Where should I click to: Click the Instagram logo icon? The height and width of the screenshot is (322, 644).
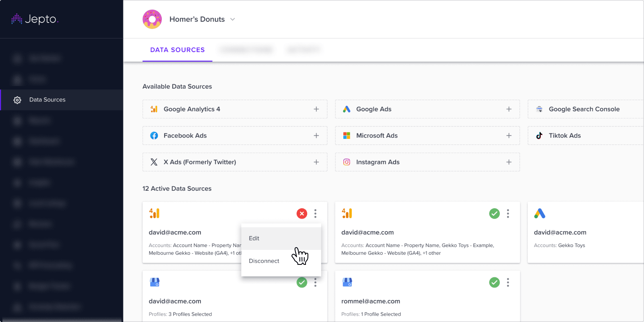tap(347, 162)
